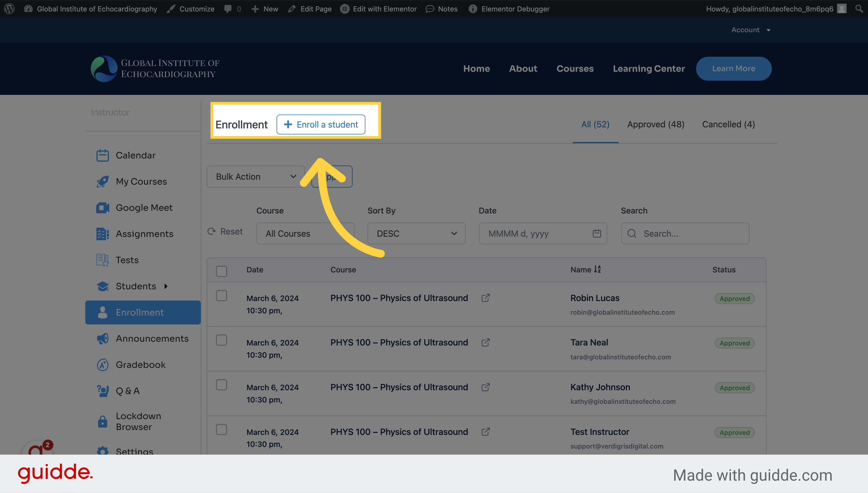Check the Tara Neal enrollment row
Image resolution: width=868 pixels, height=493 pixels.
(221, 340)
